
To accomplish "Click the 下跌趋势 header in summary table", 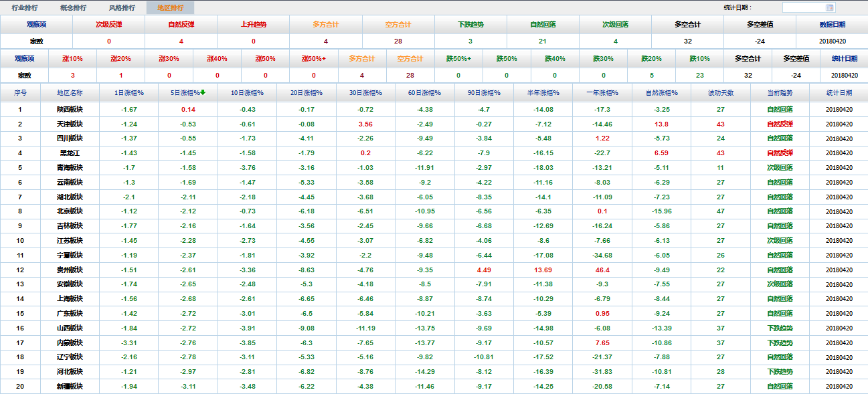I will pyautogui.click(x=470, y=25).
